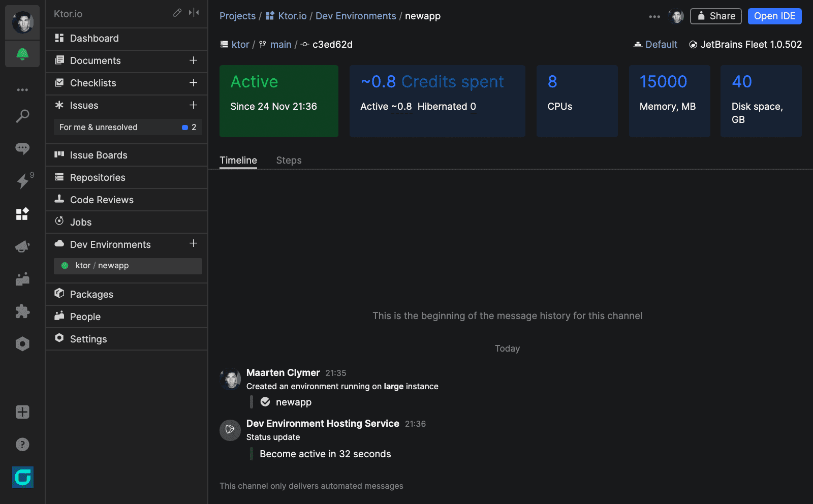Open the user avatar in the left sidebar
Screen dimensions: 813x504
22,22
